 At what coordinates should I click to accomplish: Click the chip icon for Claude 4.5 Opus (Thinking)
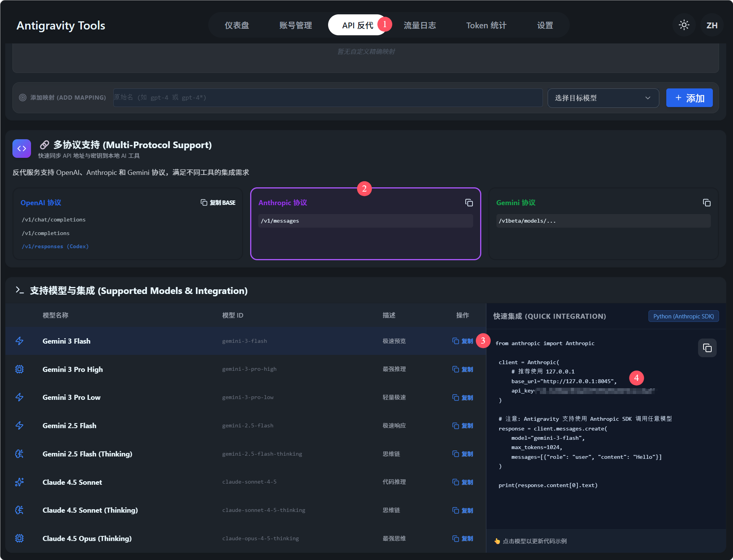19,538
